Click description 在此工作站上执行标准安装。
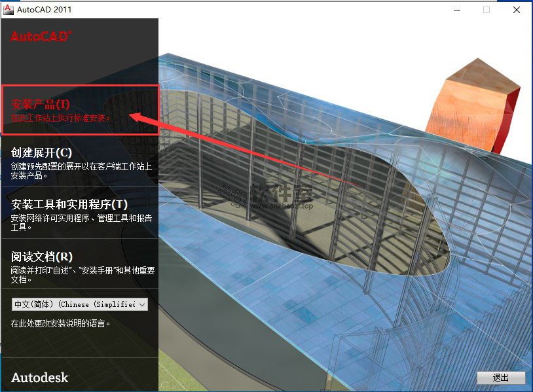The width and height of the screenshot is (533, 392). click(x=60, y=118)
